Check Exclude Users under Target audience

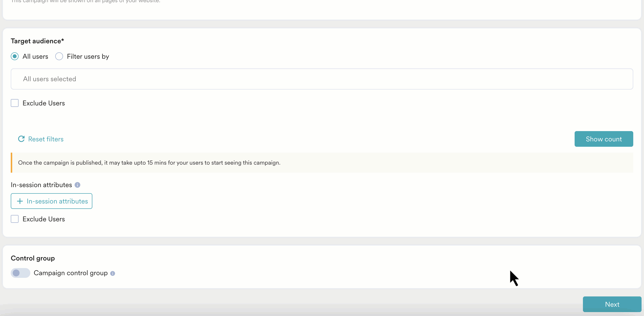(15, 103)
